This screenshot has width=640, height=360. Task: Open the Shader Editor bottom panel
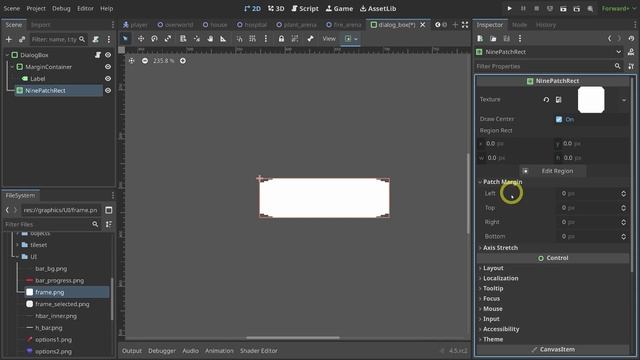coord(258,351)
